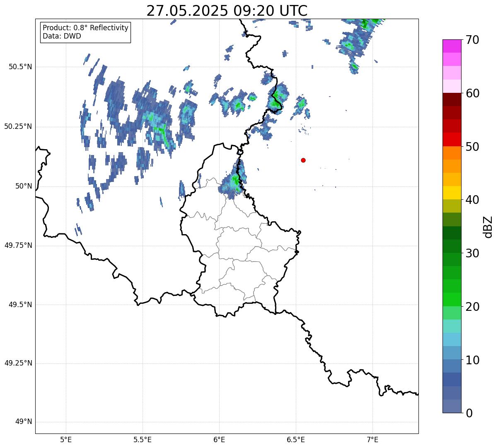Pick the magenta top colorbar segment
This screenshot has width=498, height=448.
(x=452, y=46)
